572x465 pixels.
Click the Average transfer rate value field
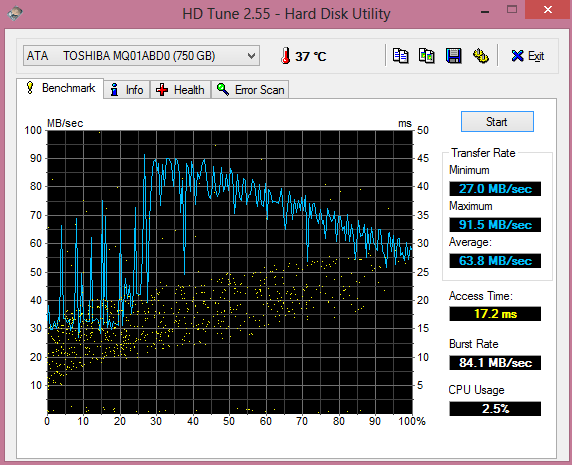click(495, 261)
